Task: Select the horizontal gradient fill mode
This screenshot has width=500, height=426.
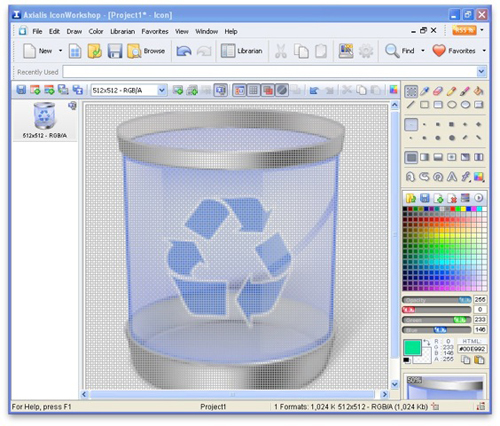Action: 424,157
